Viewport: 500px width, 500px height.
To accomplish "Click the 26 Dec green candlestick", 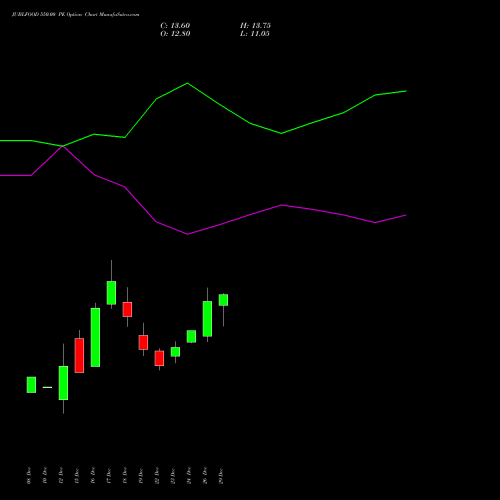I will click(x=207, y=319).
